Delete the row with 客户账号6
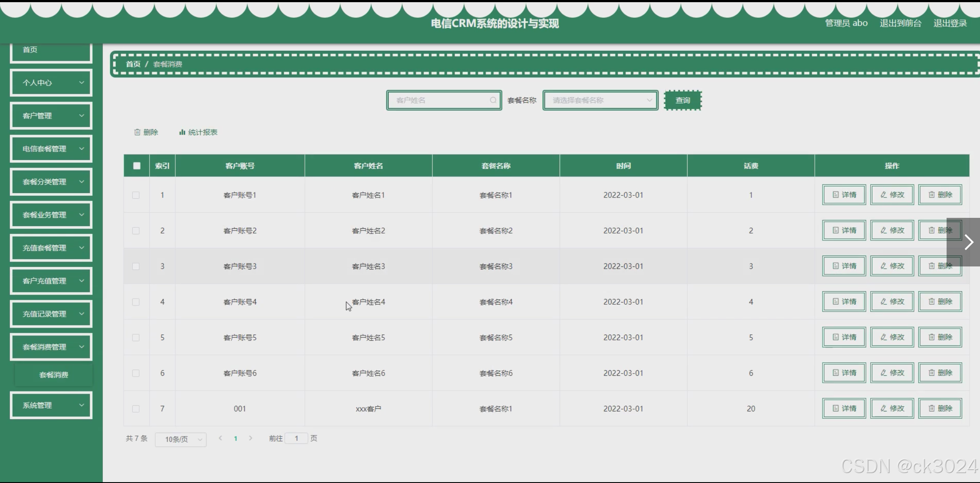The width and height of the screenshot is (980, 483). 940,373
